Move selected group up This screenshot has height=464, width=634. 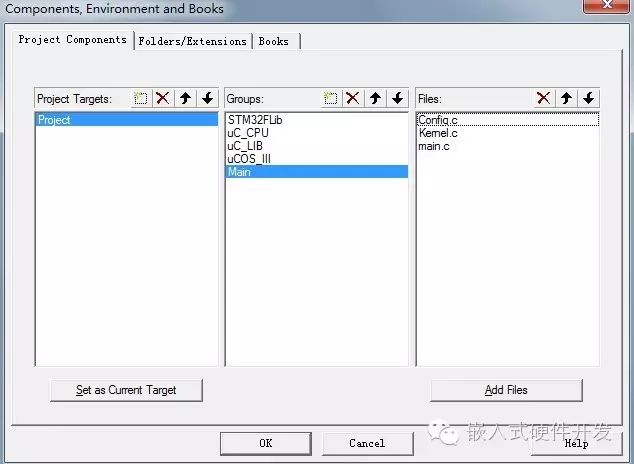point(376,98)
